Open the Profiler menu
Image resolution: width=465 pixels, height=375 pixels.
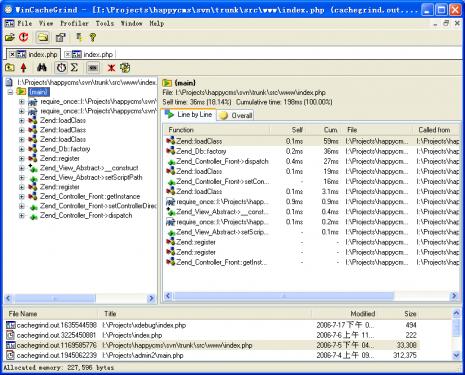click(x=74, y=23)
